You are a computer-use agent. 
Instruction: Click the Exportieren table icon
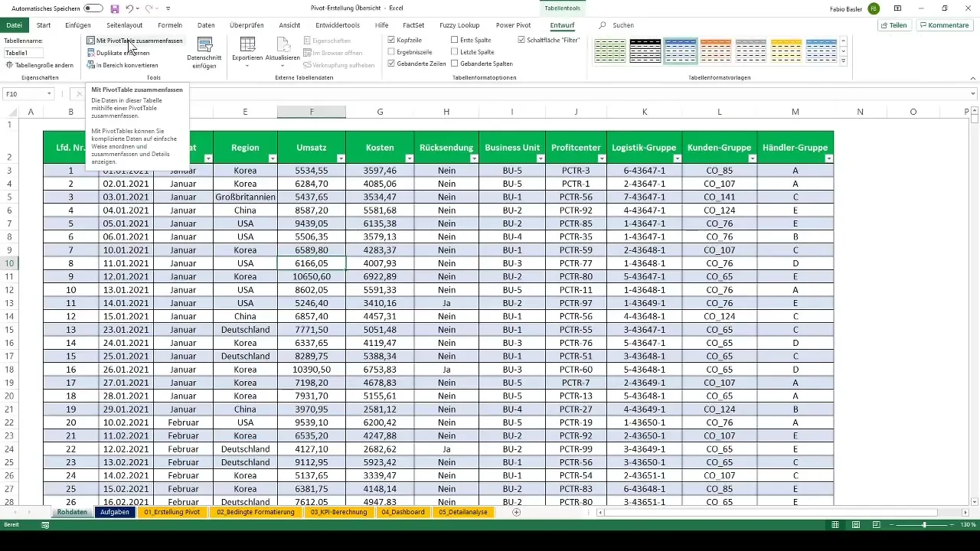pyautogui.click(x=247, y=44)
